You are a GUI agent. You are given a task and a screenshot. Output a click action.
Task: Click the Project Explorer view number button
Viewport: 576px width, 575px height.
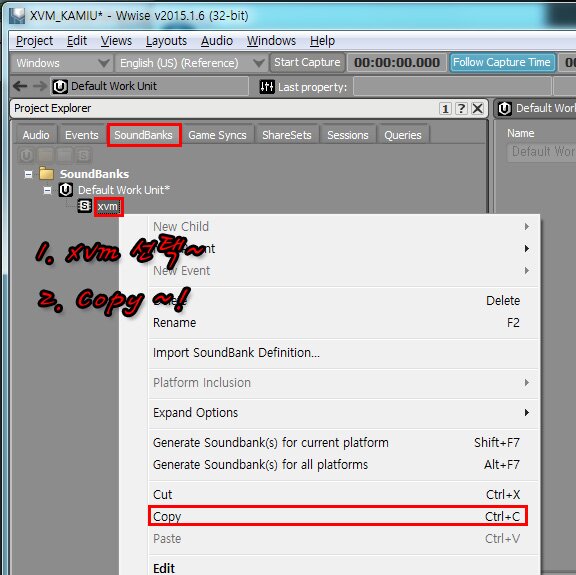point(445,109)
